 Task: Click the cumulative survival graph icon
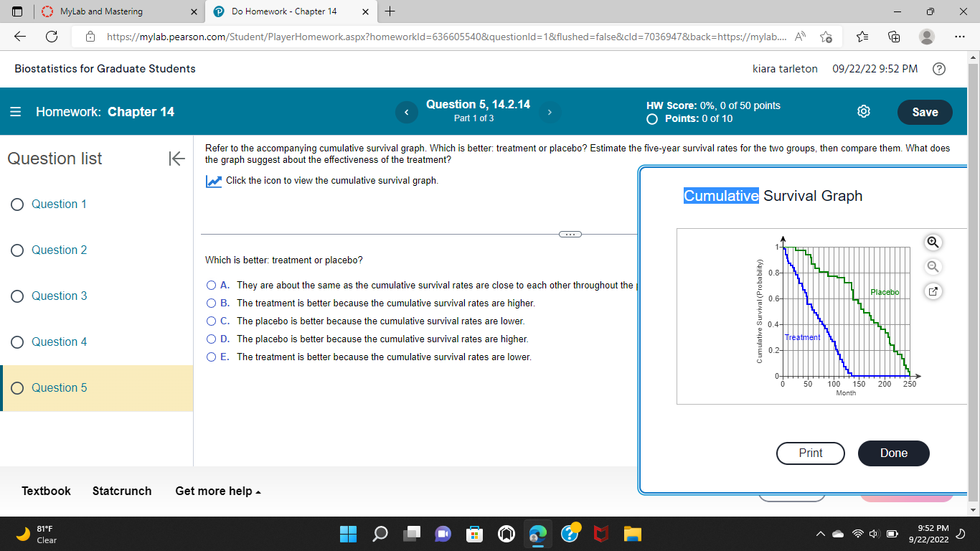213,181
